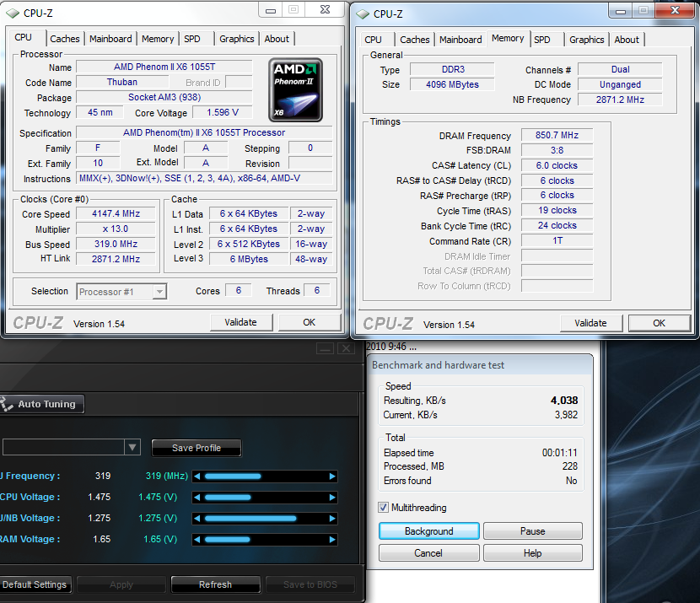Select Memory tab in the processor window
This screenshot has height=603, width=700.
pos(158,39)
